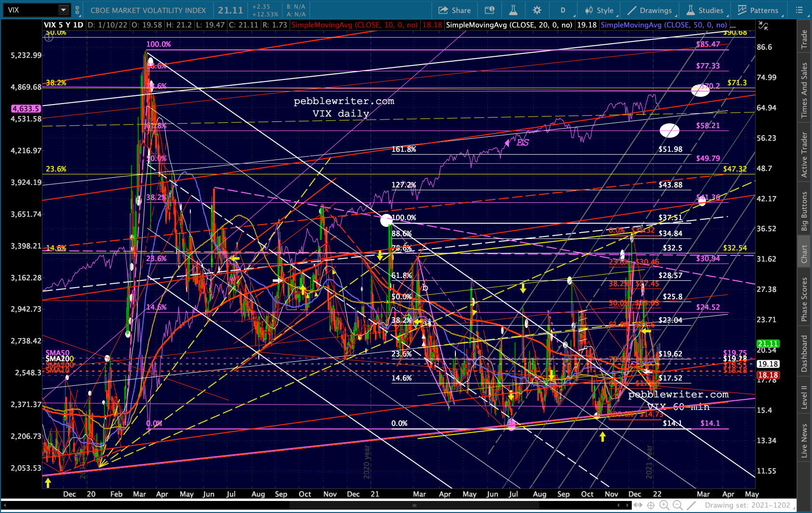The width and height of the screenshot is (812, 513).
Task: Click the flask quick-study icon
Action: point(513,10)
